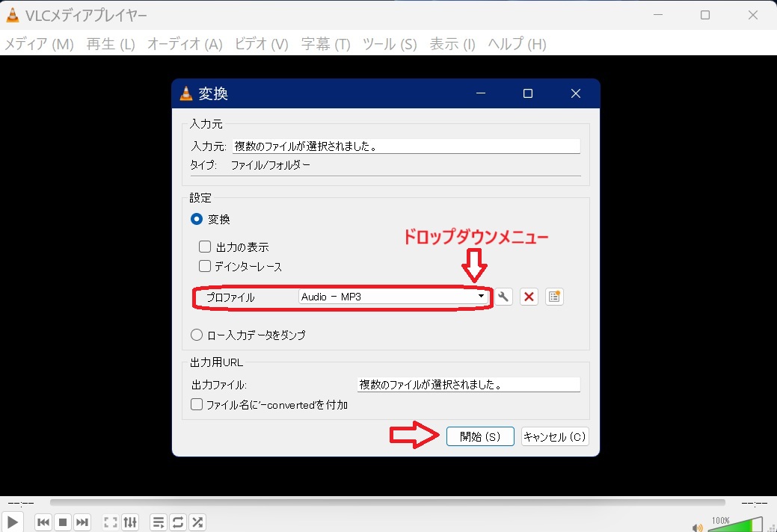Toggle fullscreen video mode
Screen dimensions: 777x532
tap(110, 522)
